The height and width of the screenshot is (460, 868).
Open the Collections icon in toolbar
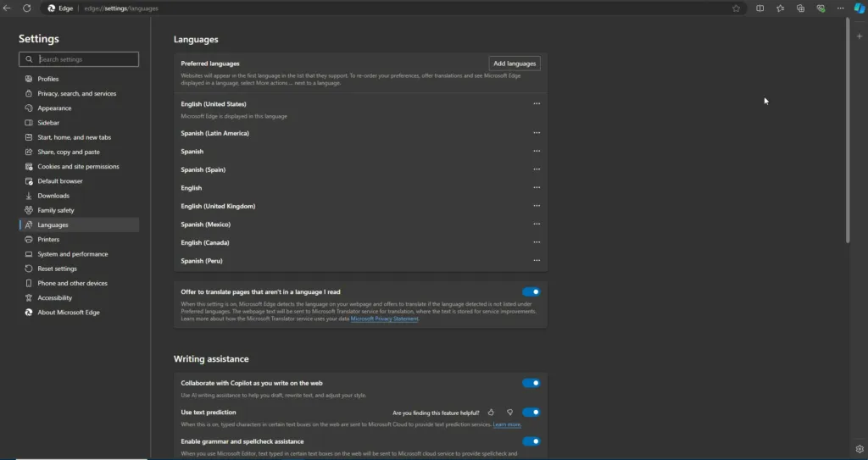coord(800,8)
